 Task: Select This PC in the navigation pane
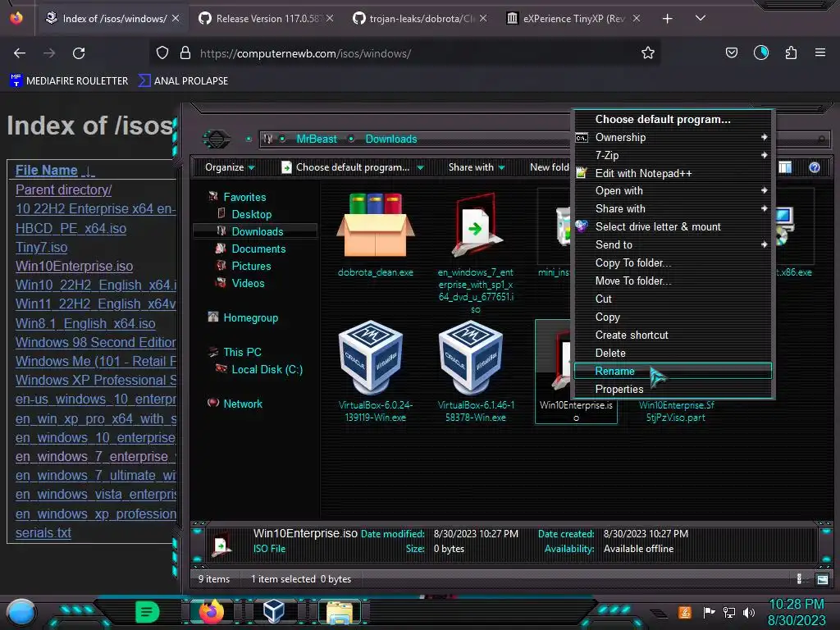click(242, 352)
